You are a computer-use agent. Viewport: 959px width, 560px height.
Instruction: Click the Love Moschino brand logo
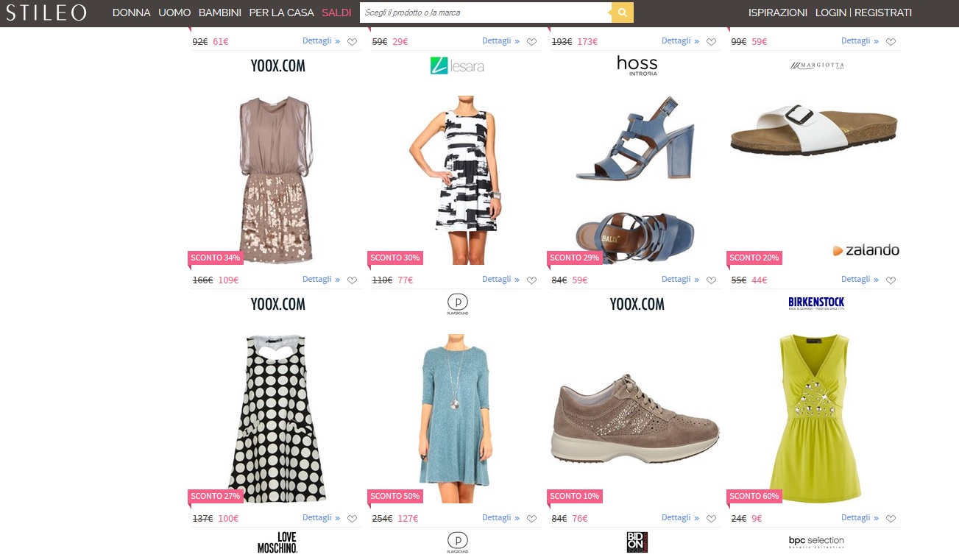[277, 542]
